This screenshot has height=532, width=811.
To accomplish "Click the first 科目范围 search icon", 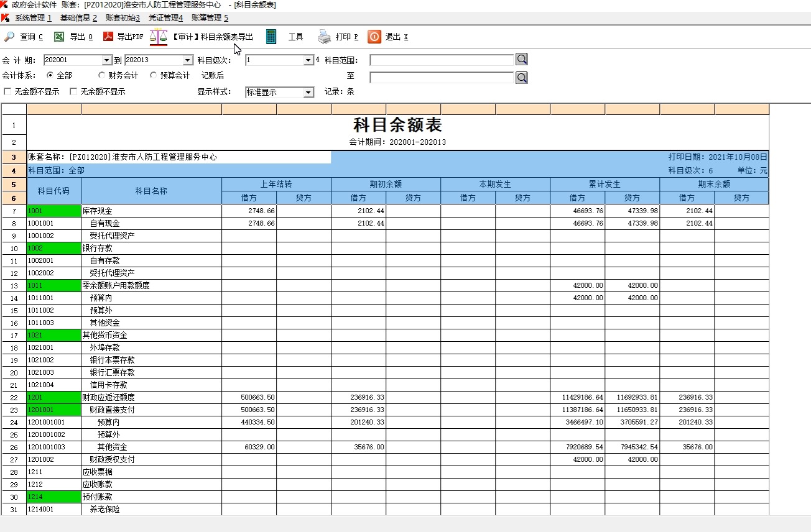I will pyautogui.click(x=522, y=60).
